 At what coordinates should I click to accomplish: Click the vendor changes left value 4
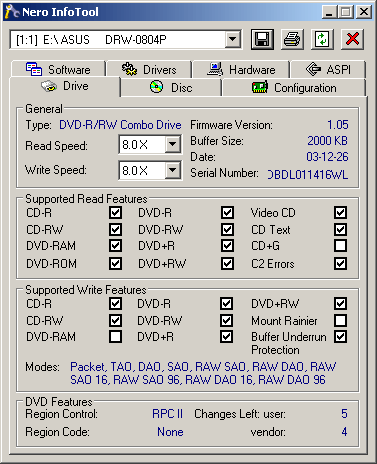[344, 432]
